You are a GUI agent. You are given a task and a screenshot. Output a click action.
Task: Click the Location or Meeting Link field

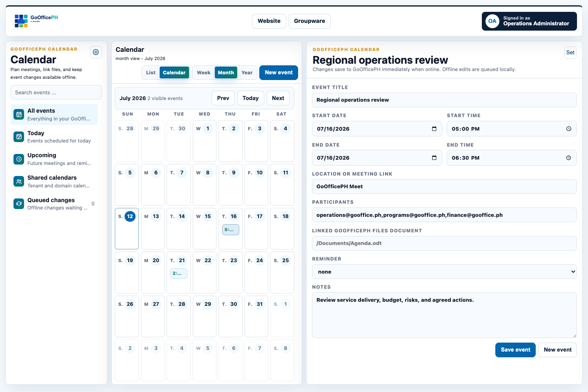[x=444, y=187]
